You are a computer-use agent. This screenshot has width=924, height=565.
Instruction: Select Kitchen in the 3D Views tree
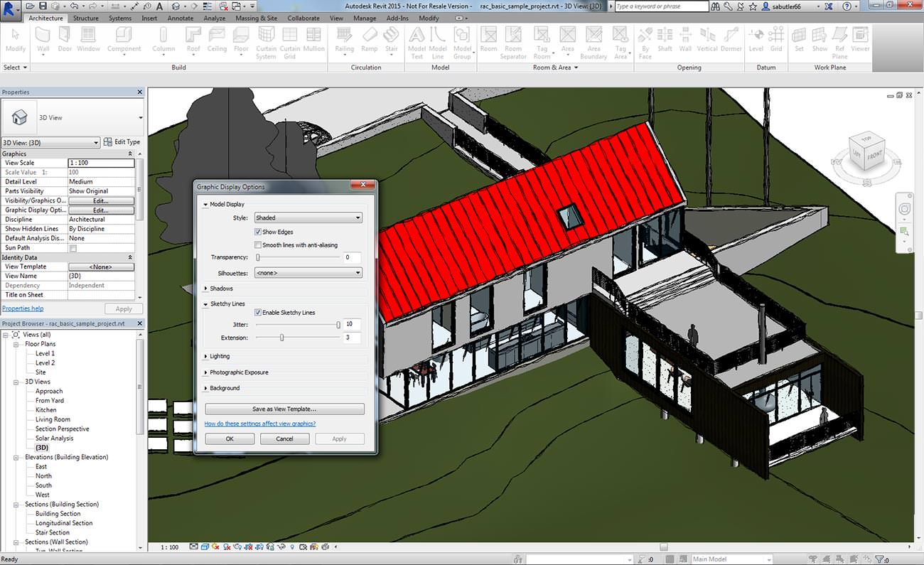click(x=46, y=410)
